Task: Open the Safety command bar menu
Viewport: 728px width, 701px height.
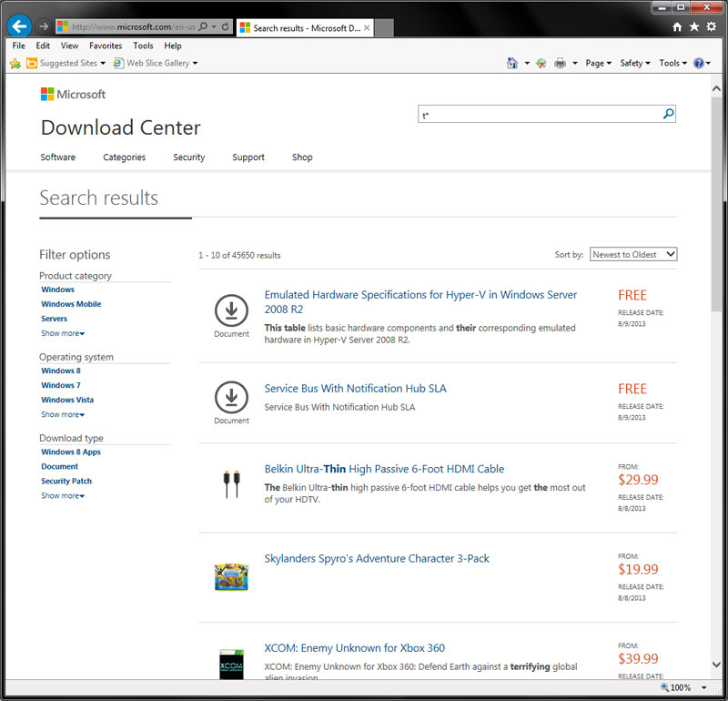Action: pyautogui.click(x=634, y=63)
